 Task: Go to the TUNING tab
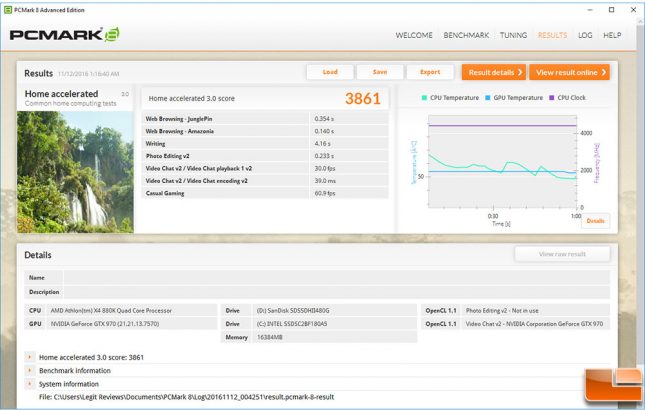[x=513, y=35]
